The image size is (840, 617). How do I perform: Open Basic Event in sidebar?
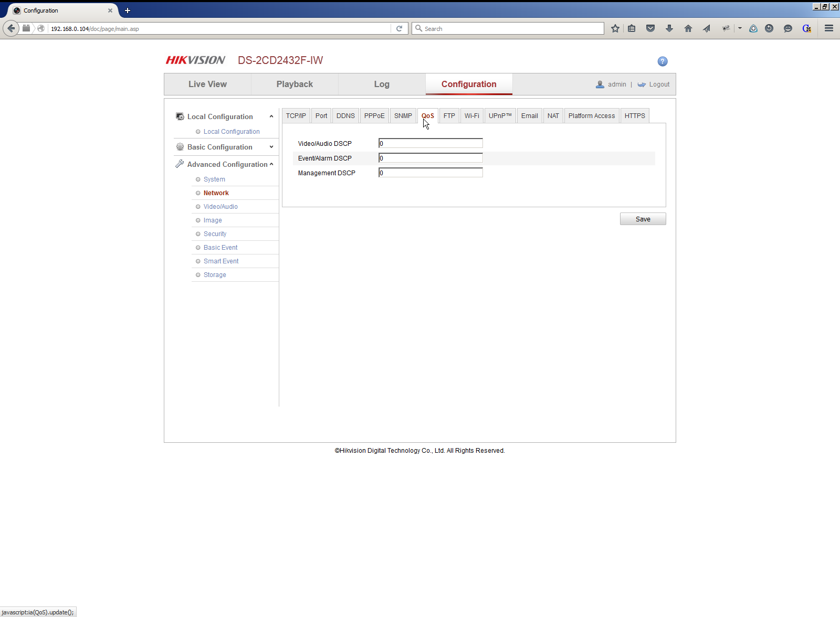tap(220, 248)
